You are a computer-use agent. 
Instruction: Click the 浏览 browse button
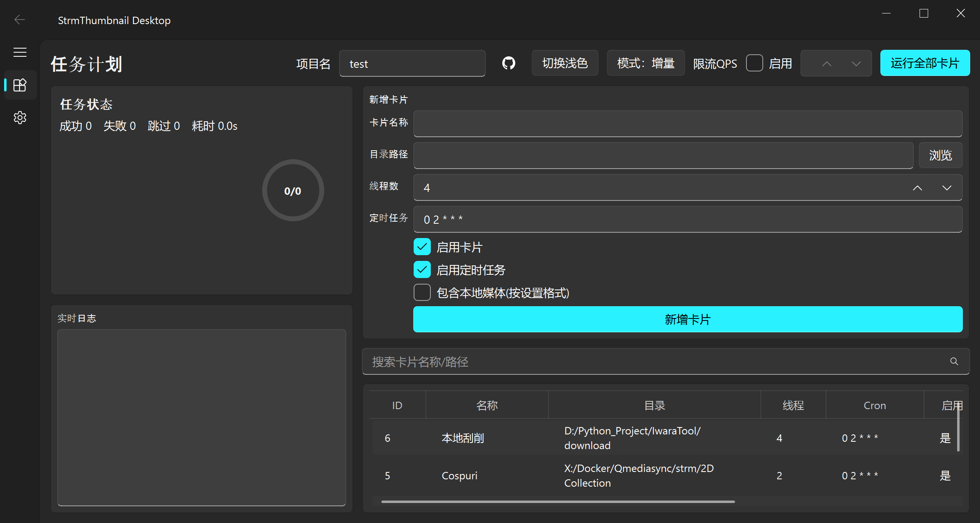[x=940, y=155]
